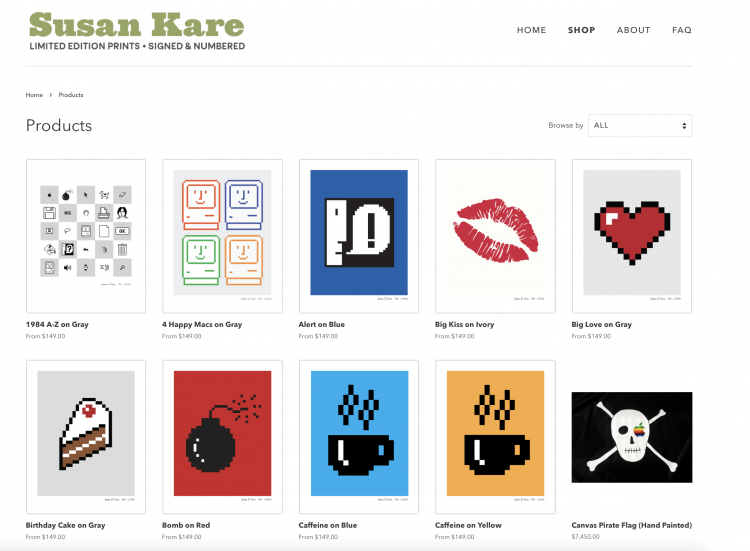
Task: Click the price under Alert on Blue
Action: 318,336
